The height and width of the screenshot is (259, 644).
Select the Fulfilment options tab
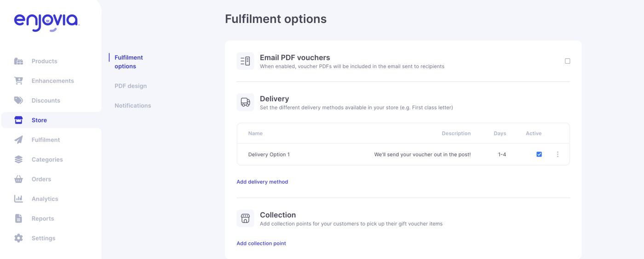coord(128,62)
